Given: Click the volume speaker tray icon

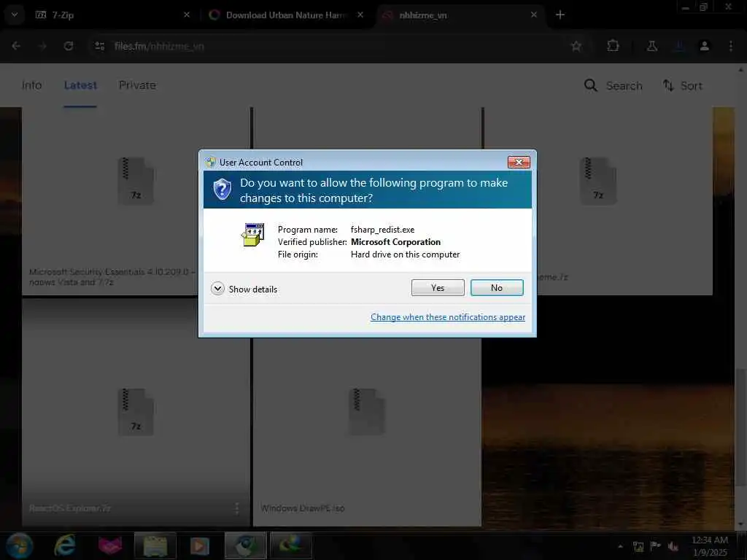Looking at the screenshot, I should pos(673,547).
